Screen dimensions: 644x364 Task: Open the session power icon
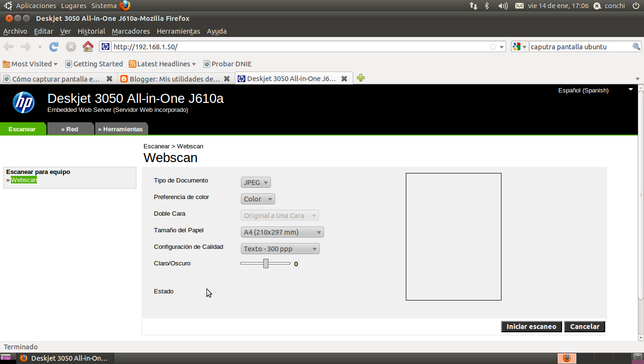[635, 6]
